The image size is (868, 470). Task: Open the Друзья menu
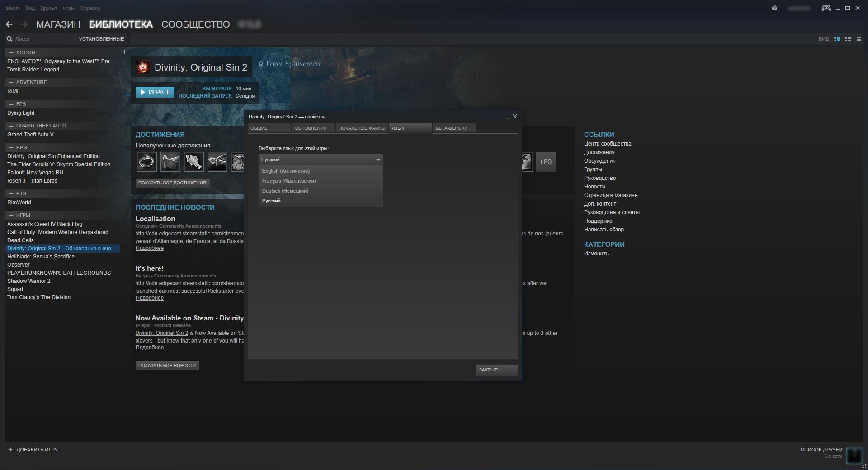(48, 8)
